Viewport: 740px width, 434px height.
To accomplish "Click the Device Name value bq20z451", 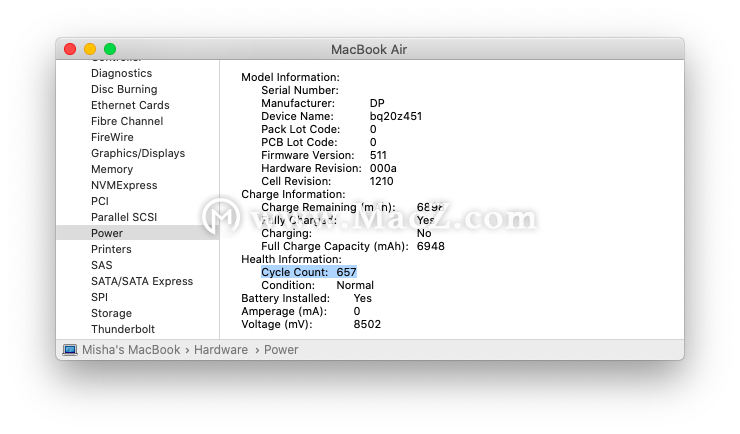I will click(x=396, y=116).
